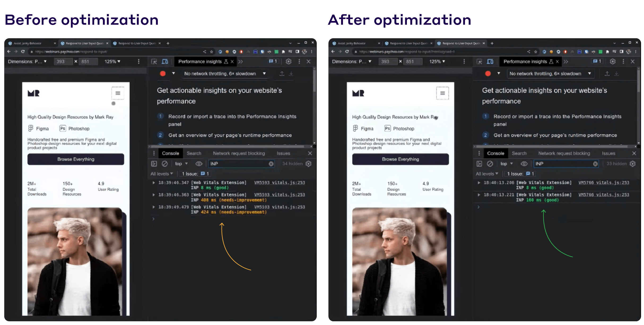
Task: Open hamburger menu on Before page preview
Action: coord(118,93)
